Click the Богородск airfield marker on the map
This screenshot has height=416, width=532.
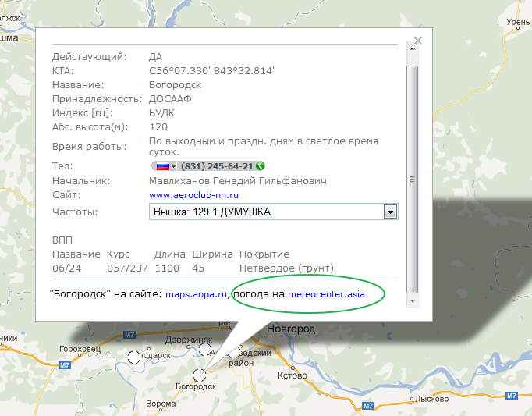click(x=200, y=375)
